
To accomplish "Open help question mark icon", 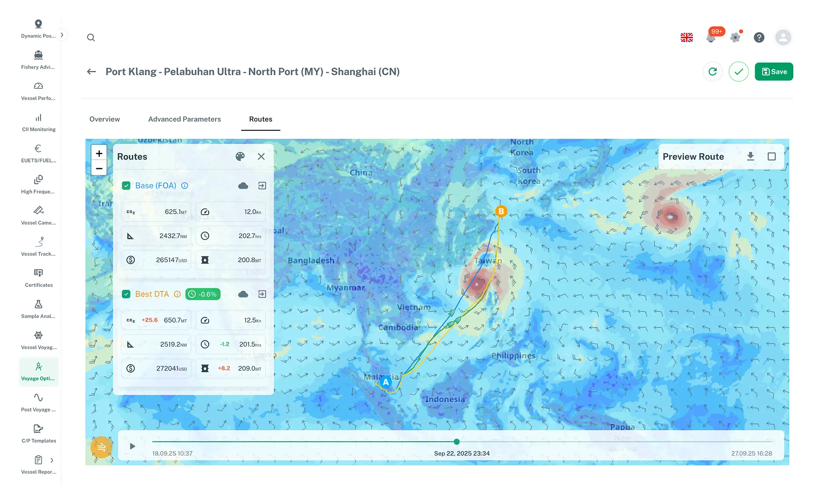I will click(759, 37).
